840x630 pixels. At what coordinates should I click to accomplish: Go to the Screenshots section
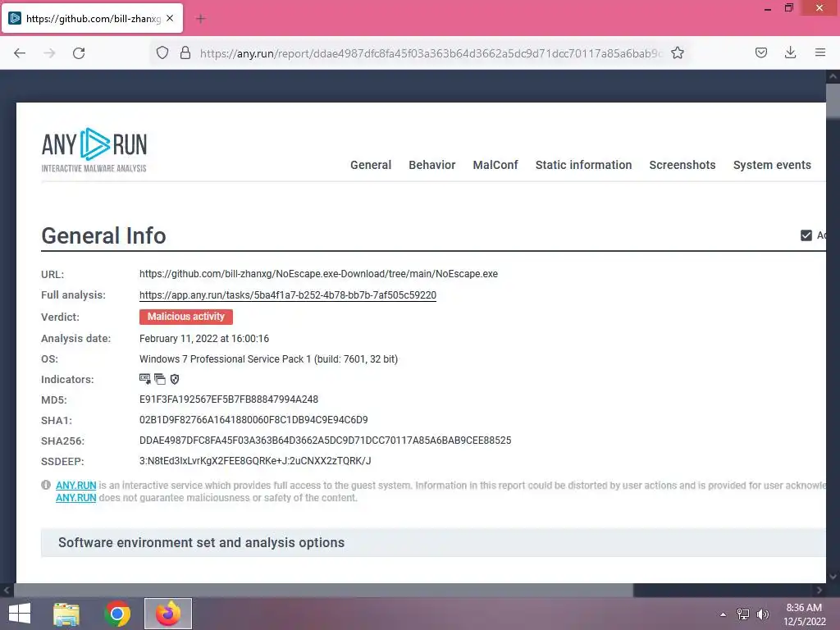(682, 165)
